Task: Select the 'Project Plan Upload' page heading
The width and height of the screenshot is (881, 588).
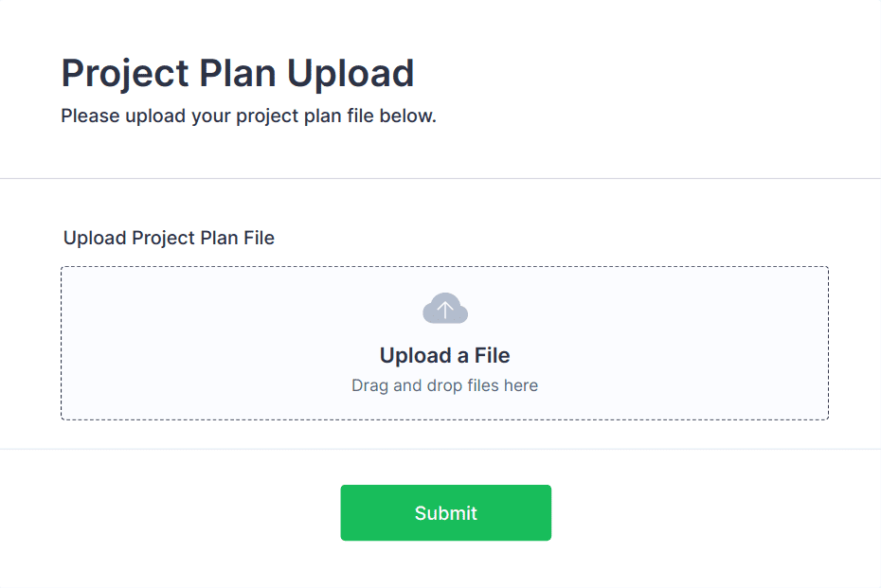Action: pyautogui.click(x=237, y=73)
